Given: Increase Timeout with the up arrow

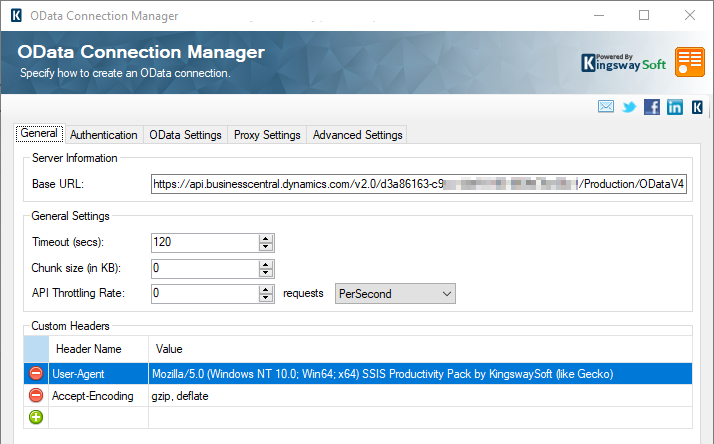Looking at the screenshot, I should pyautogui.click(x=266, y=238).
